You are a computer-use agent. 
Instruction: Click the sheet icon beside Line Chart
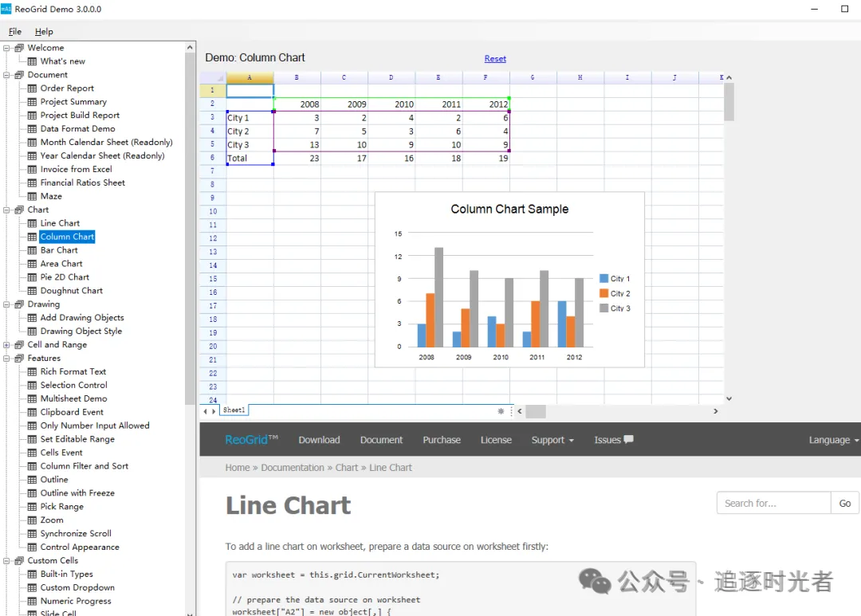point(33,223)
